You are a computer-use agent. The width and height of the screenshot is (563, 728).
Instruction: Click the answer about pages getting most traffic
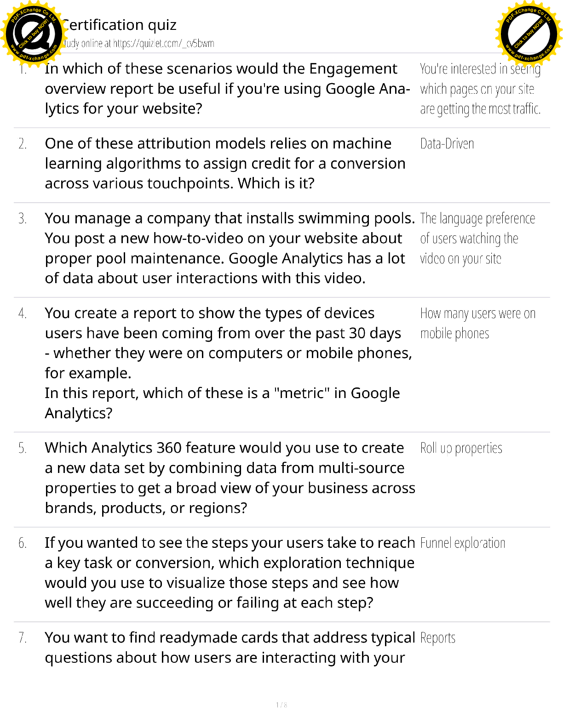(x=480, y=89)
